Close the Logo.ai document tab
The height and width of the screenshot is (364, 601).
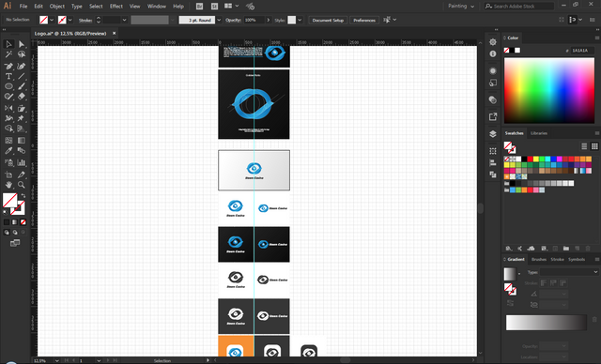(x=114, y=33)
